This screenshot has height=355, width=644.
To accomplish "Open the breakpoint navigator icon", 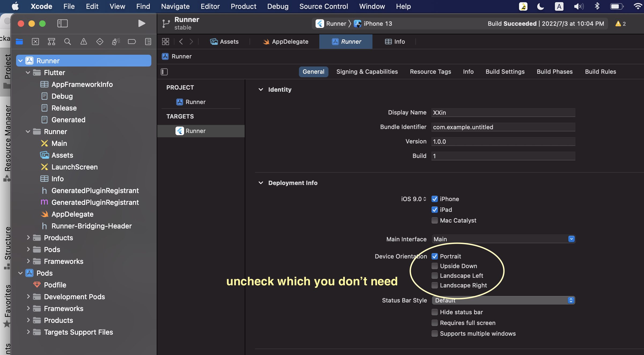I will click(132, 42).
